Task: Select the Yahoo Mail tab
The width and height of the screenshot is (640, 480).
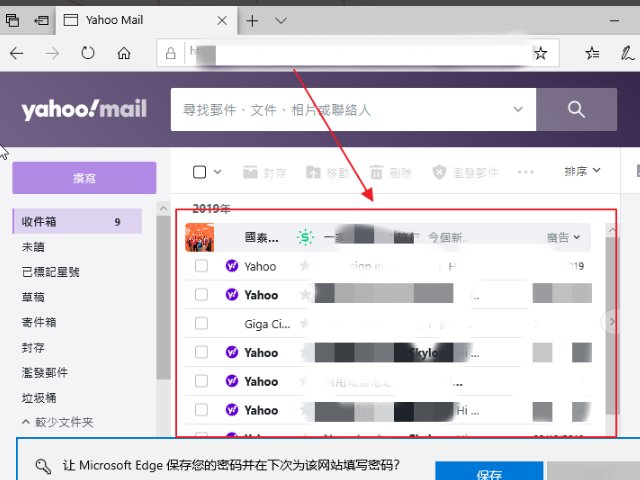Action: [x=147, y=20]
